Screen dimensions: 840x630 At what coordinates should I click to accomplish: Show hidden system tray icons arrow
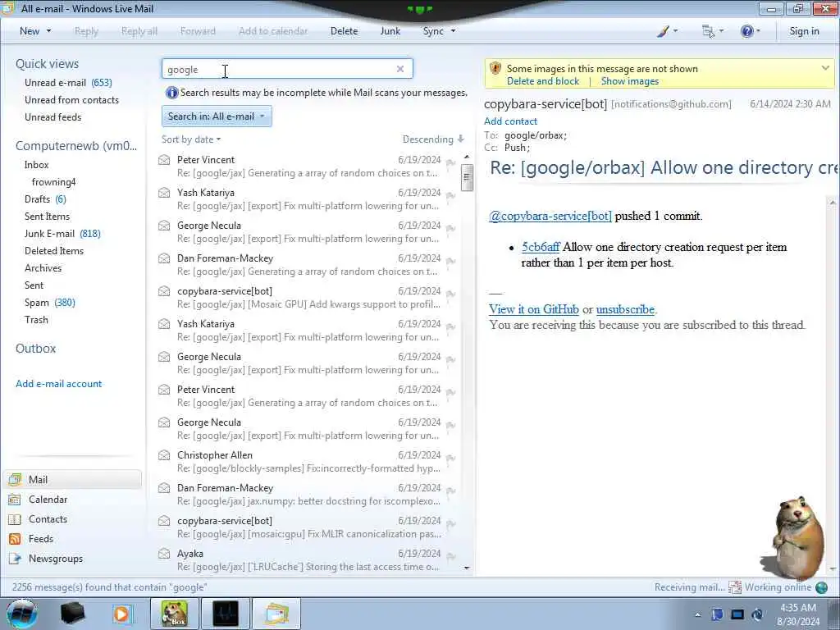coord(697,615)
